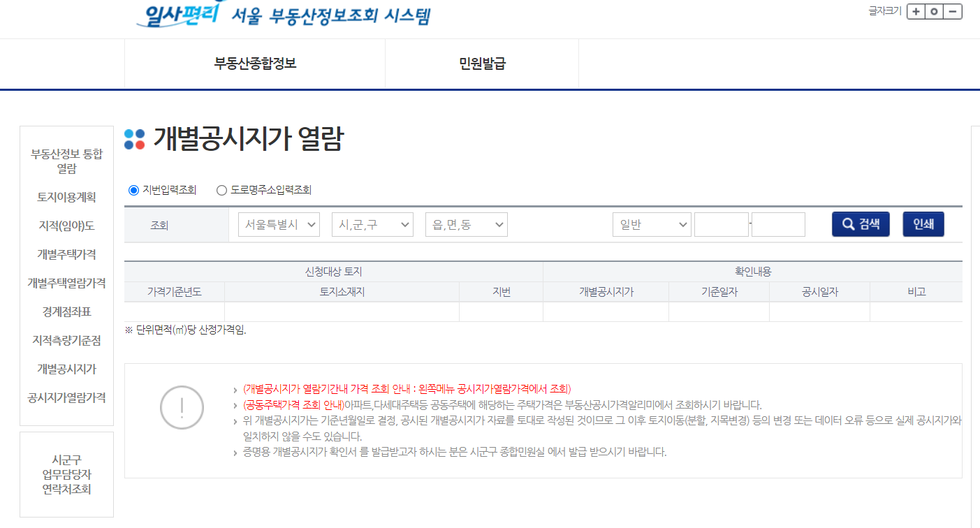Click the magnifier icon inside 검색 button

click(847, 223)
